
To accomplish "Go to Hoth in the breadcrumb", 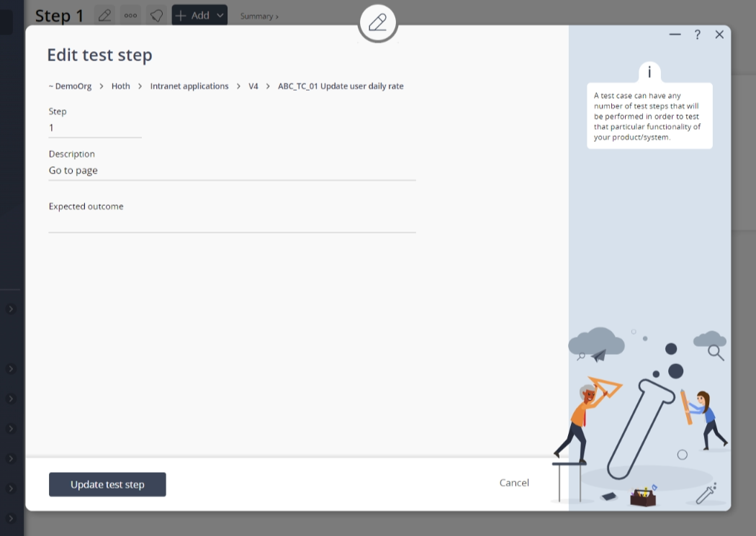I will 120,86.
